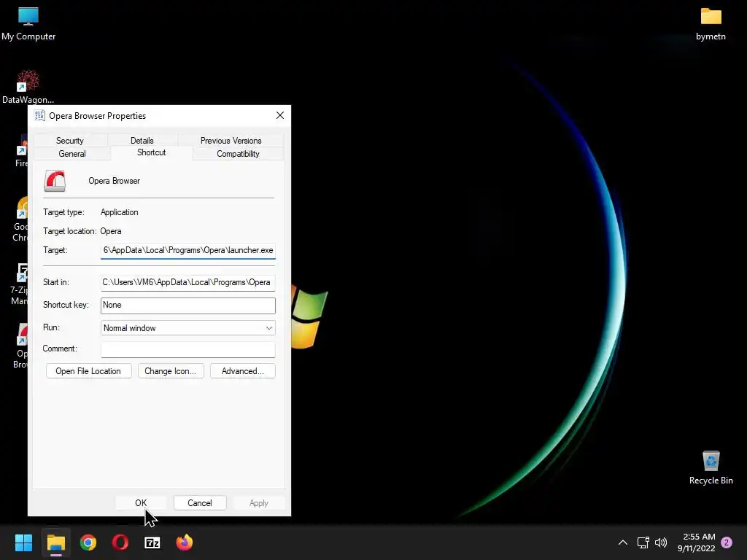The width and height of the screenshot is (747, 560).
Task: Click into the Start in field
Action: [187, 282]
